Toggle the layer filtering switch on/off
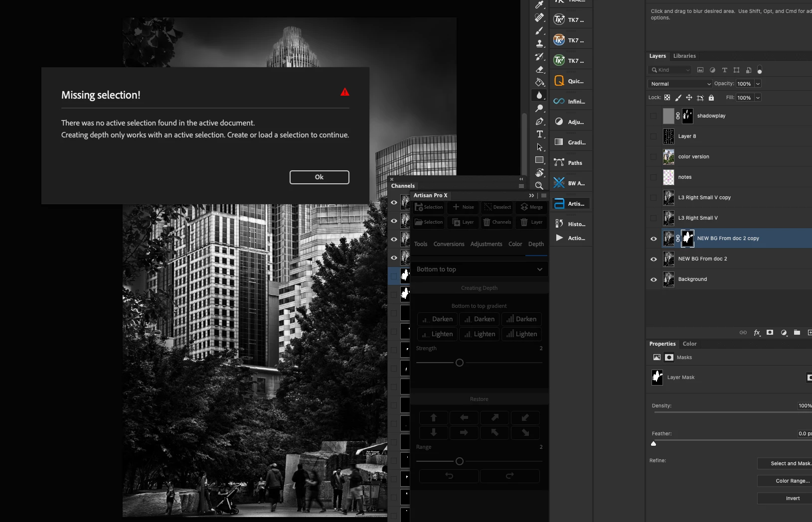The image size is (812, 522). coord(760,70)
